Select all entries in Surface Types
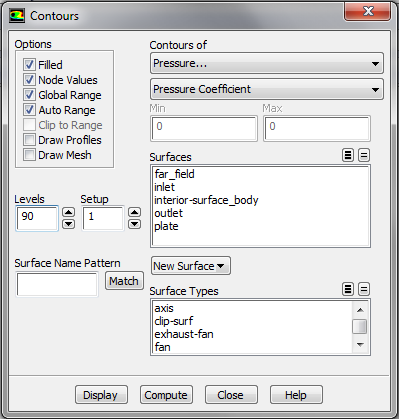Screen dimensions: 399x419 (x=348, y=289)
